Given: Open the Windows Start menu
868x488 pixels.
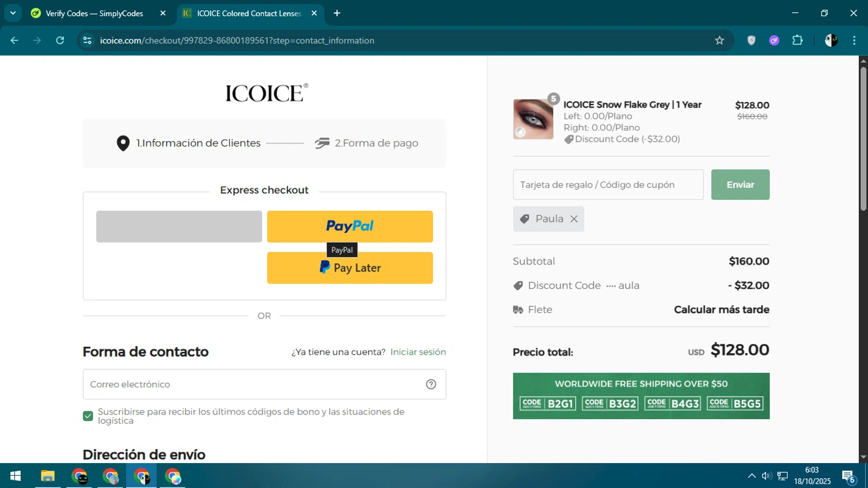Looking at the screenshot, I should [16, 476].
